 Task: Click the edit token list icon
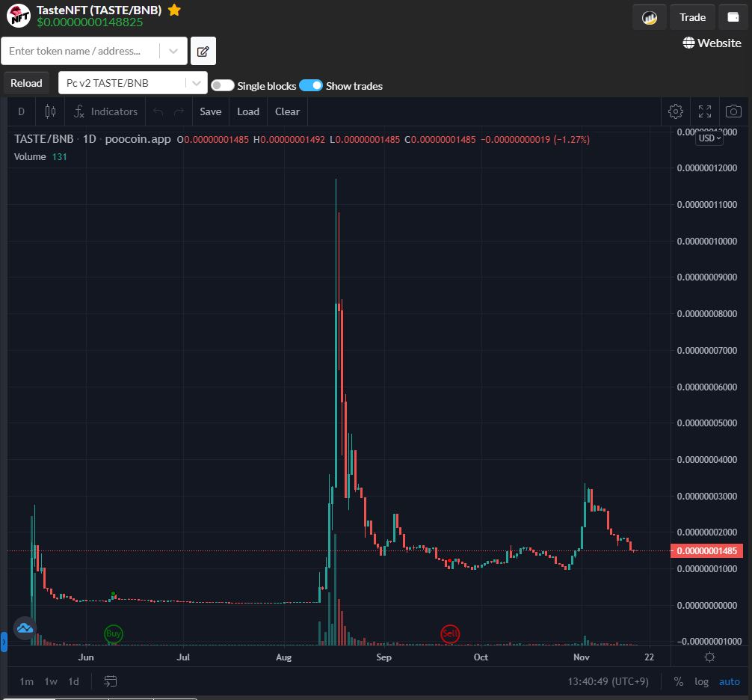pyautogui.click(x=203, y=51)
